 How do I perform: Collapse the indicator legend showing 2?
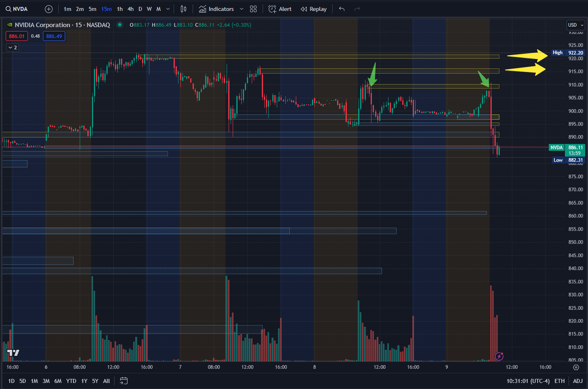12,48
